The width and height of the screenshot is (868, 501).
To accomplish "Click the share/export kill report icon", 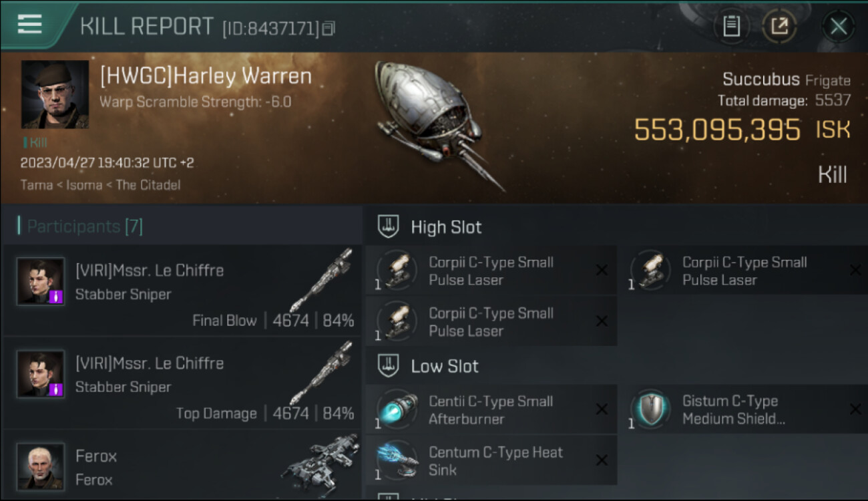I will coord(779,26).
